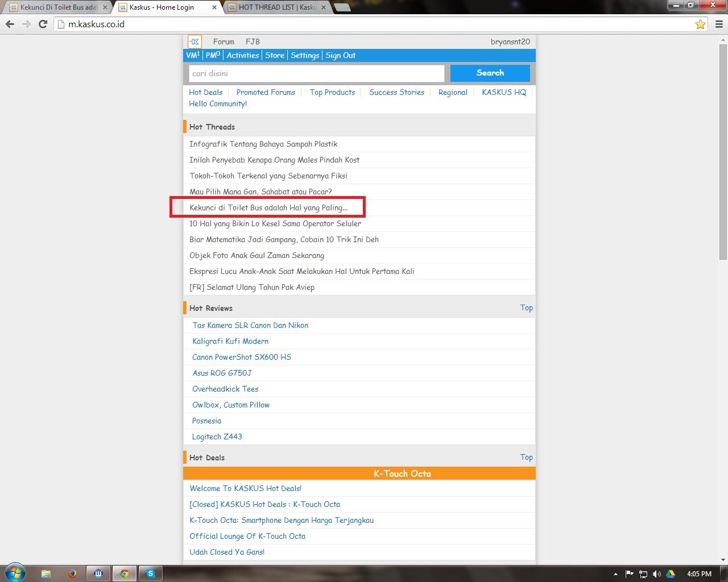Show hidden tray icons arrow

615,574
